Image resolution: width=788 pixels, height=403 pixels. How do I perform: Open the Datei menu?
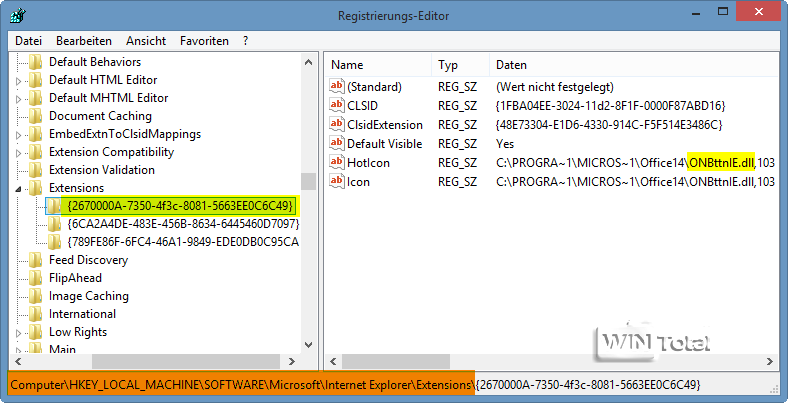tap(29, 41)
